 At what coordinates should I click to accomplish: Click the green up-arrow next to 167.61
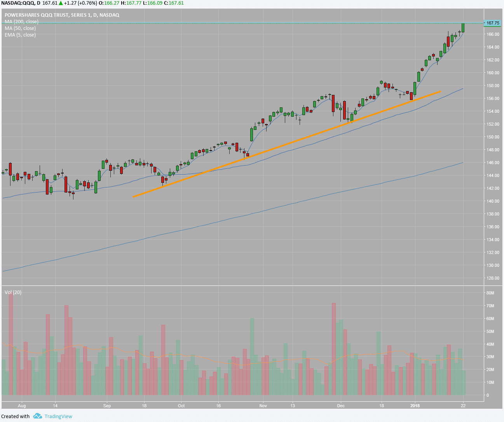pos(61,3)
